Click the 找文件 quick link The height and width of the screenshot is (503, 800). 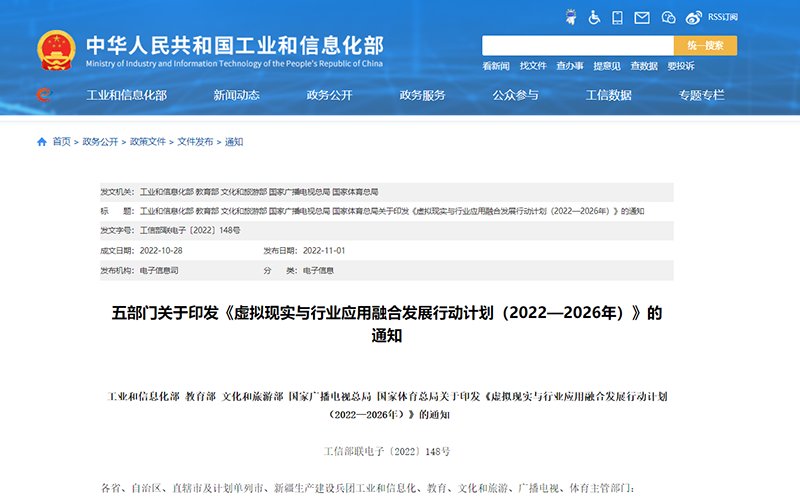click(533, 66)
